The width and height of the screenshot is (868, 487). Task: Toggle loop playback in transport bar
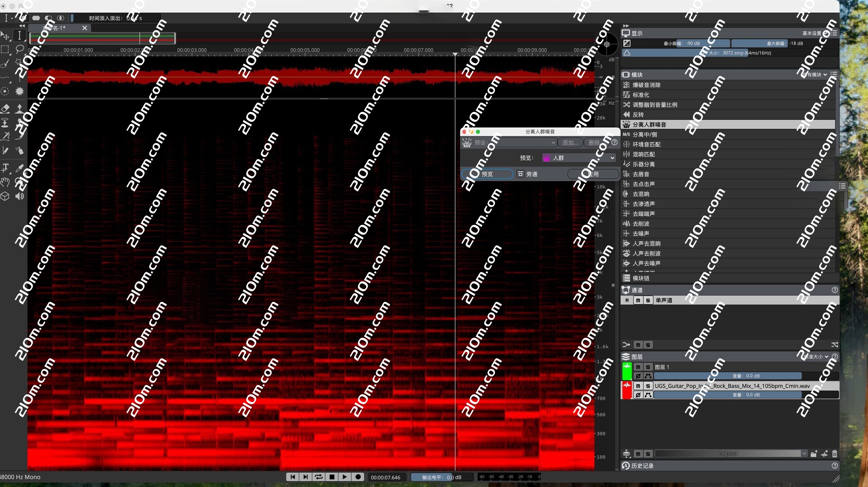click(x=319, y=477)
